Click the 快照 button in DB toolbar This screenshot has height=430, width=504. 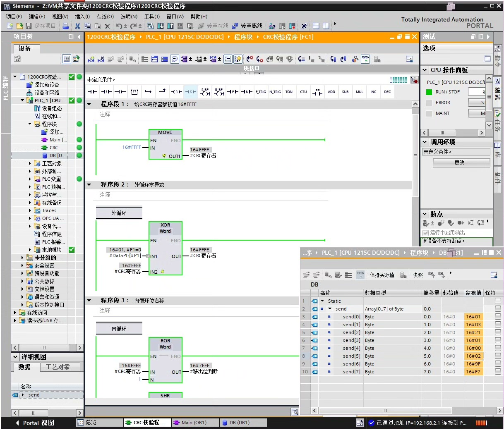tap(418, 275)
